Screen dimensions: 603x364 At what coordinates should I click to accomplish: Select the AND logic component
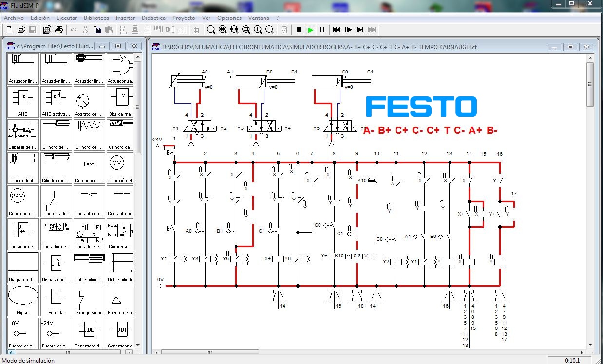pos(23,102)
